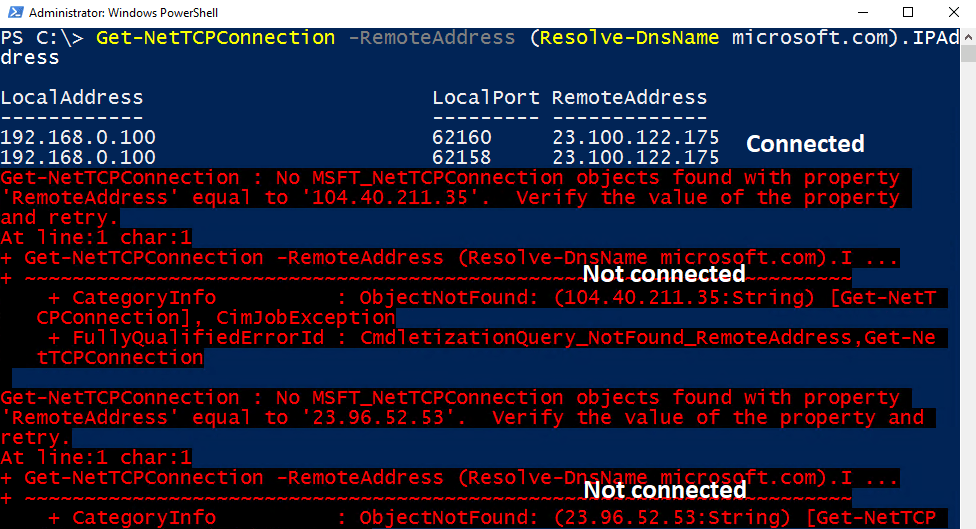976x529 pixels.
Task: Click the Get-NetTCPConnection command at the prompt
Action: [x=215, y=38]
